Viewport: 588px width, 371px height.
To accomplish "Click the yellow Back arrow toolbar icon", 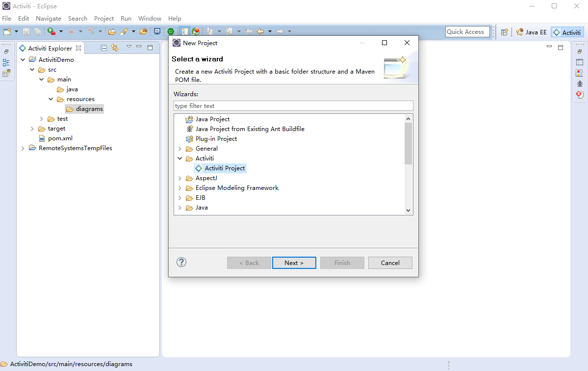I will pyautogui.click(x=260, y=31).
